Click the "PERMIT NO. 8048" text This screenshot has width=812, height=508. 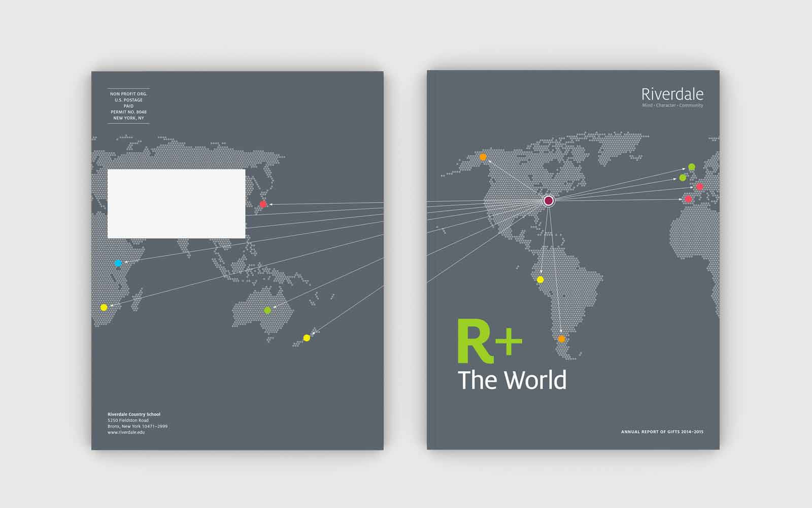point(129,112)
